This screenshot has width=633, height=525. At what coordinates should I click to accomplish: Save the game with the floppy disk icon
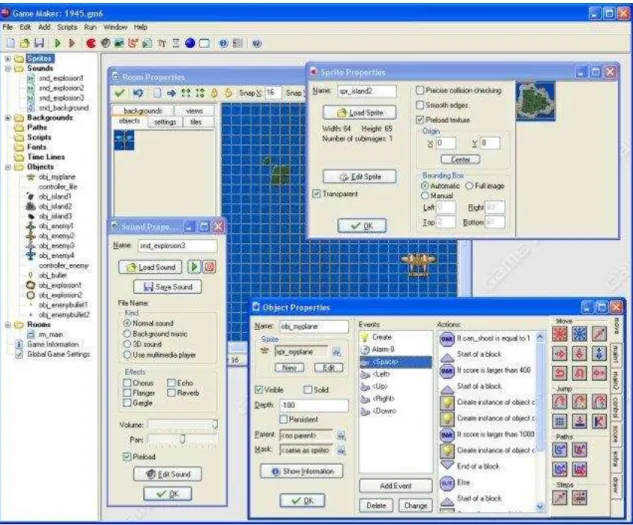tap(39, 43)
